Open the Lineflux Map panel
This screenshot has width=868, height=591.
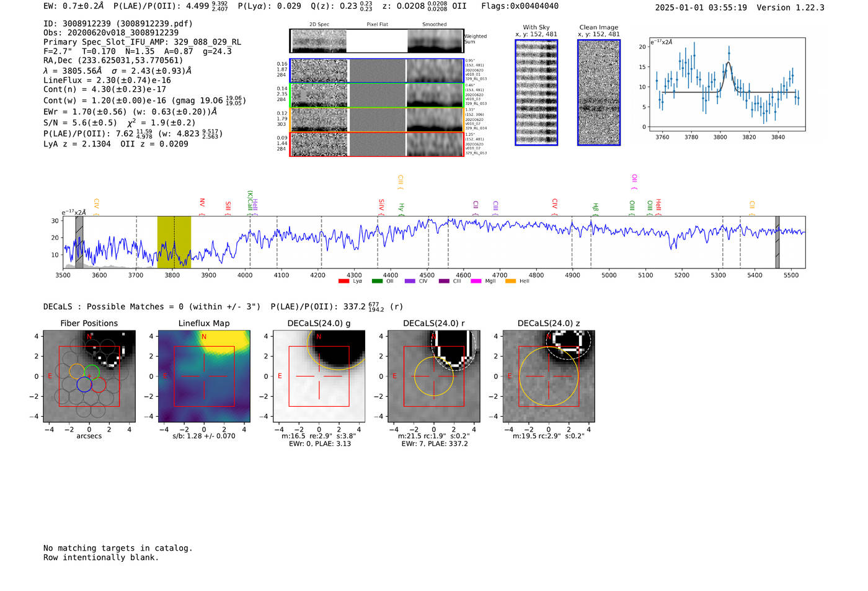pos(204,376)
